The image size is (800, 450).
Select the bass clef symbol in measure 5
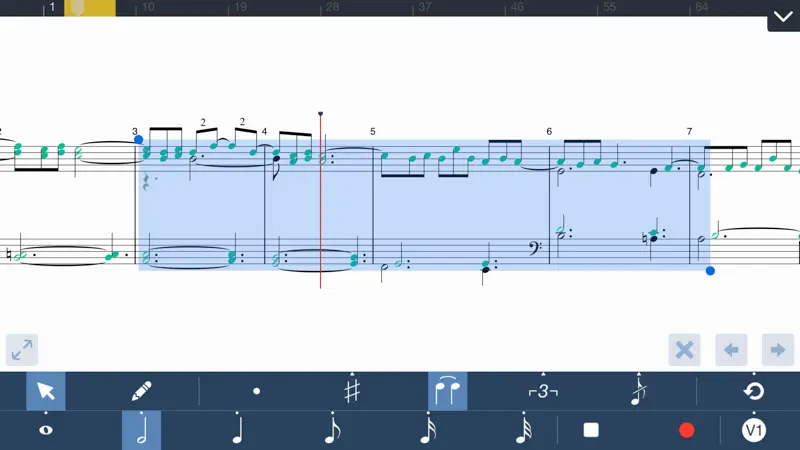534,248
